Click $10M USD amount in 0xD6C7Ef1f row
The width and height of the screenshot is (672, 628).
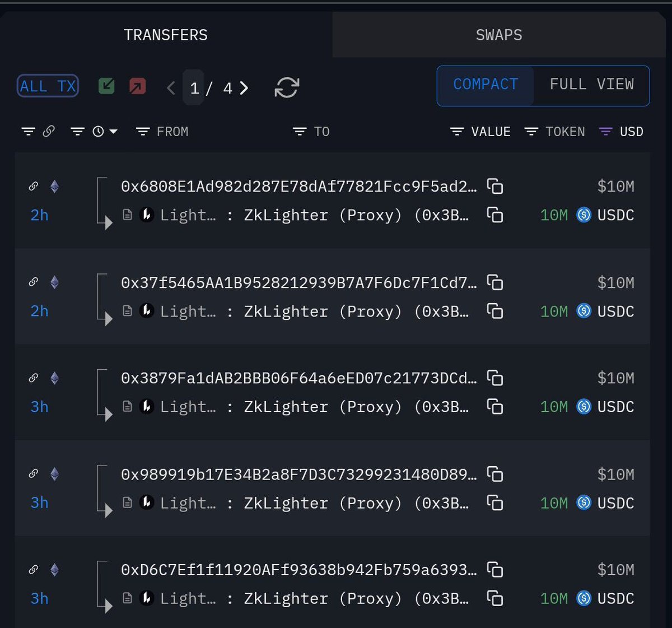coord(615,570)
